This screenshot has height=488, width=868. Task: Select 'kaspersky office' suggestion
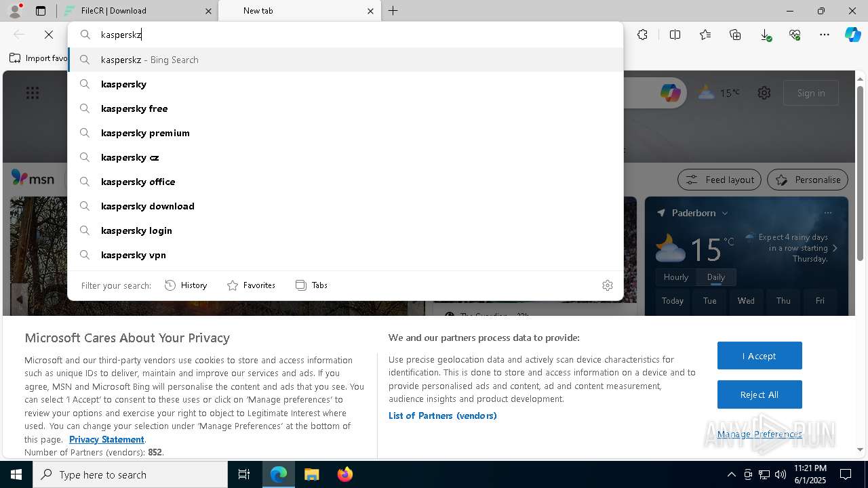(x=346, y=182)
